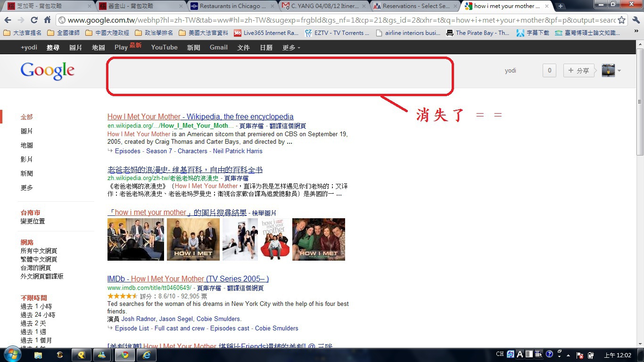Open the account profile picture dropdown

[611, 71]
